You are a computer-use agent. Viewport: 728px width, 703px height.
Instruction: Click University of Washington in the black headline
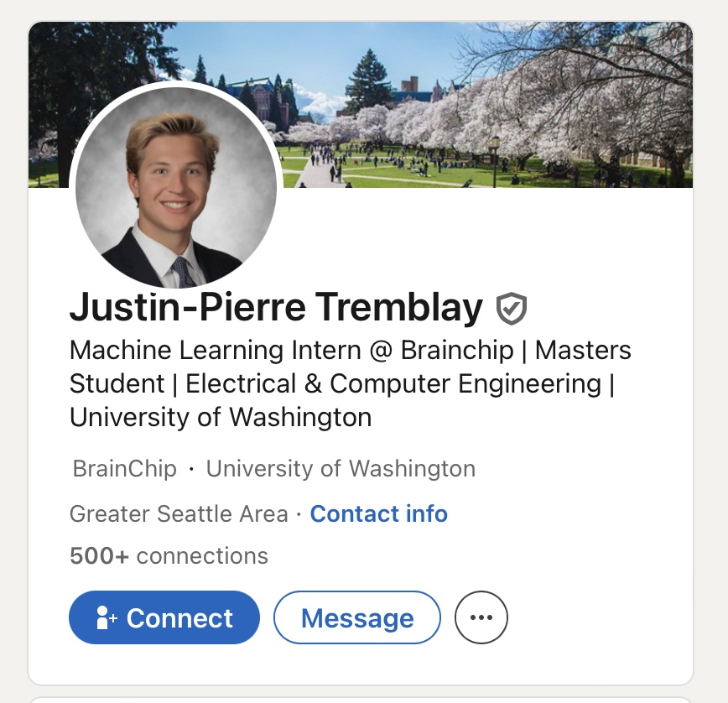tap(221, 417)
